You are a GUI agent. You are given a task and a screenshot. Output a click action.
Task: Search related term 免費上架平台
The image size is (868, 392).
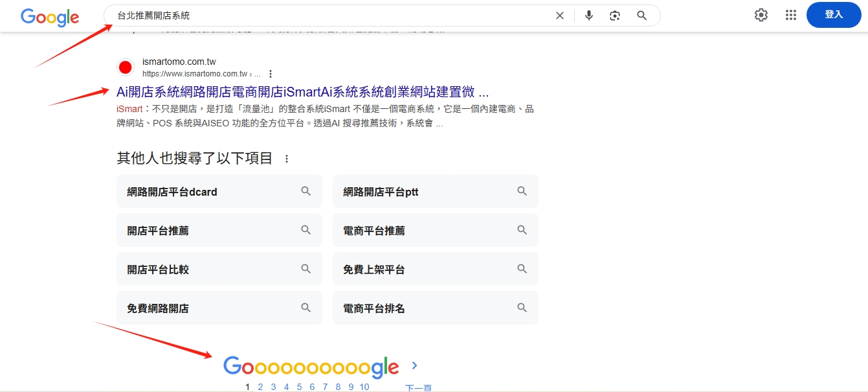[x=435, y=270]
